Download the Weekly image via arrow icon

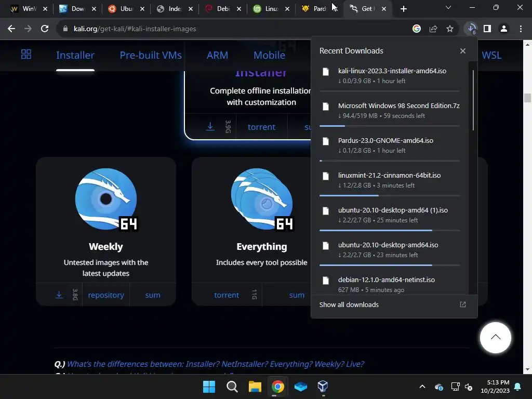(59, 295)
